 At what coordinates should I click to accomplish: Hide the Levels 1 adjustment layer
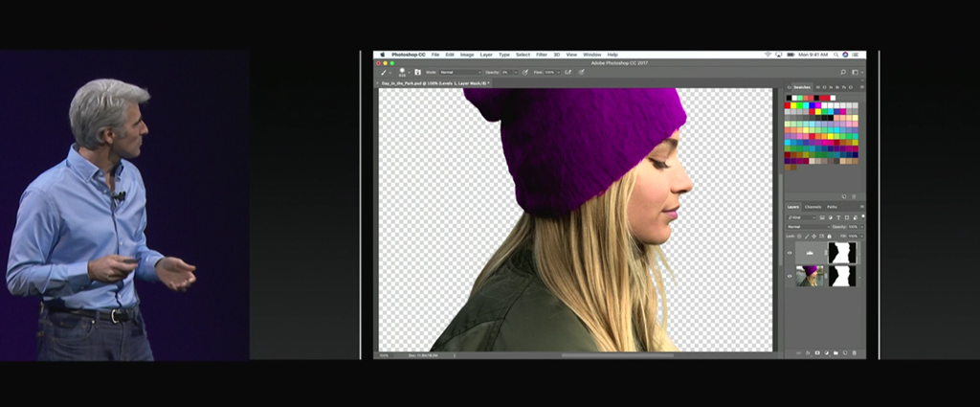(790, 253)
